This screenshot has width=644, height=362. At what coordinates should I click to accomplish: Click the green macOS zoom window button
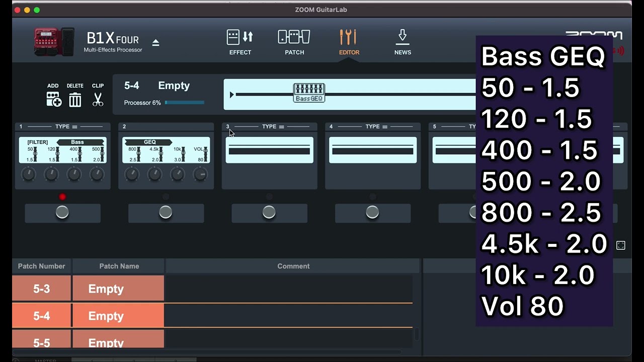[37, 10]
